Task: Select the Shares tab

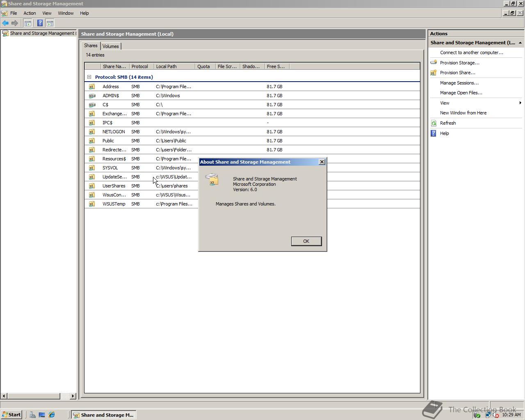Action: coord(91,46)
